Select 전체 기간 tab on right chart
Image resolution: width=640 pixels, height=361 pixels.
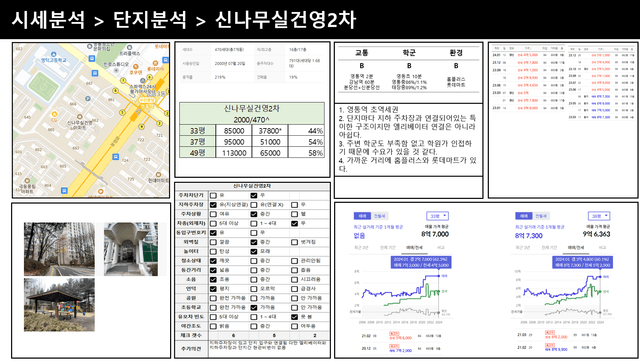click(x=549, y=247)
